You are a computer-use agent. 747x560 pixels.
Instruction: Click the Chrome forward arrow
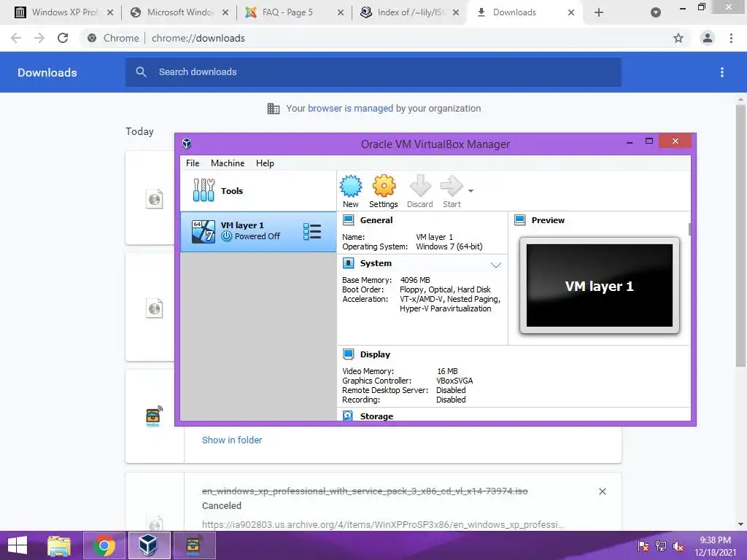click(x=39, y=38)
